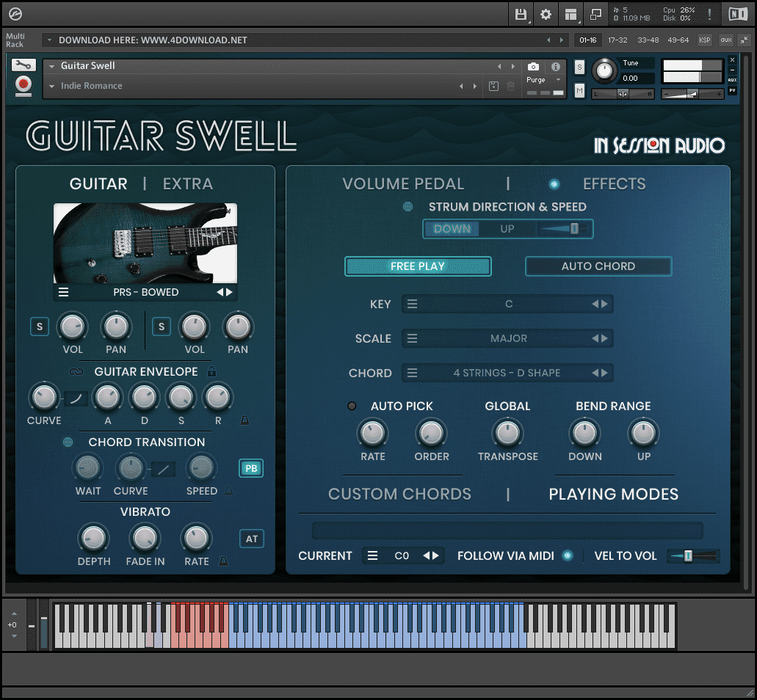Open the EFFECTS tab
This screenshot has height=700, width=757.
click(x=614, y=183)
